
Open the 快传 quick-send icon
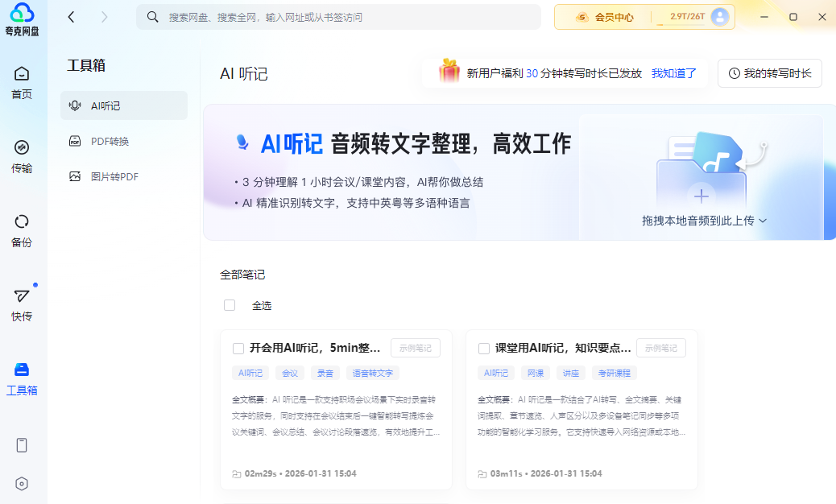pos(22,304)
